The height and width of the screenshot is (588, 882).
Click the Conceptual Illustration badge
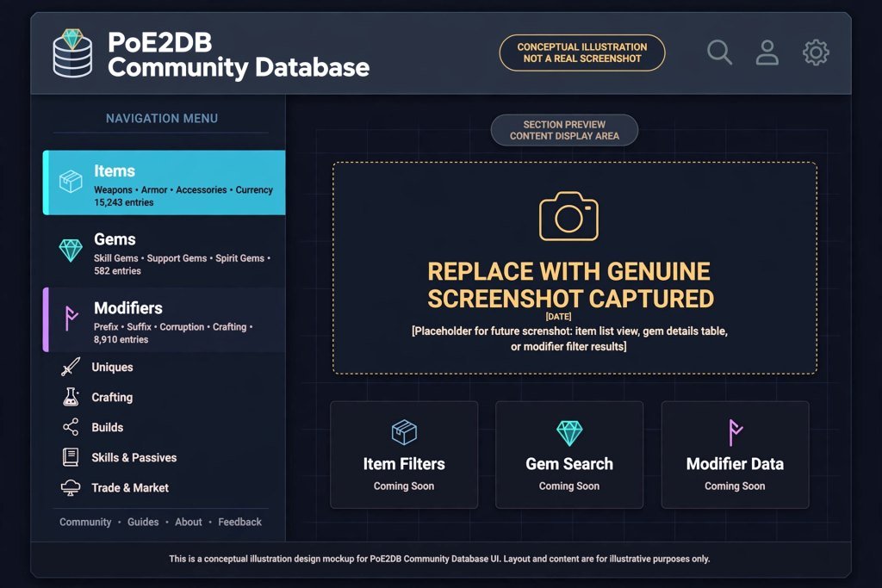click(582, 53)
